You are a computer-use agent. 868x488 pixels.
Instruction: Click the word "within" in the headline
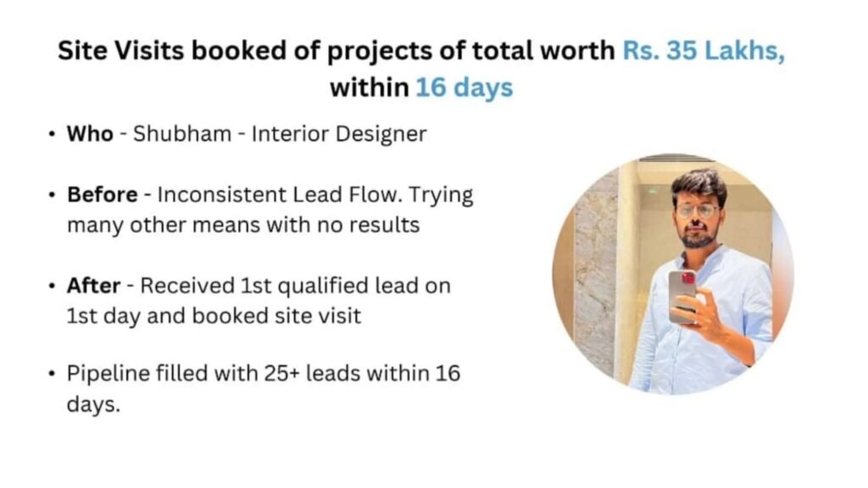369,87
